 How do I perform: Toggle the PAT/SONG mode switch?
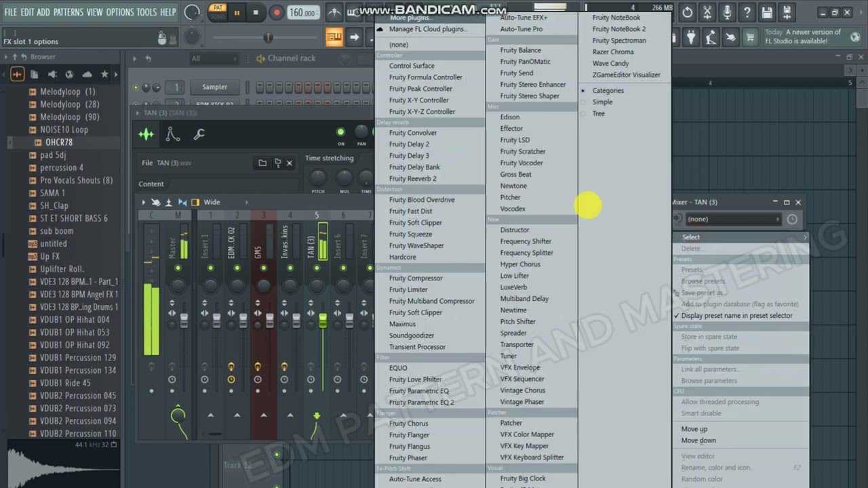pyautogui.click(x=217, y=12)
